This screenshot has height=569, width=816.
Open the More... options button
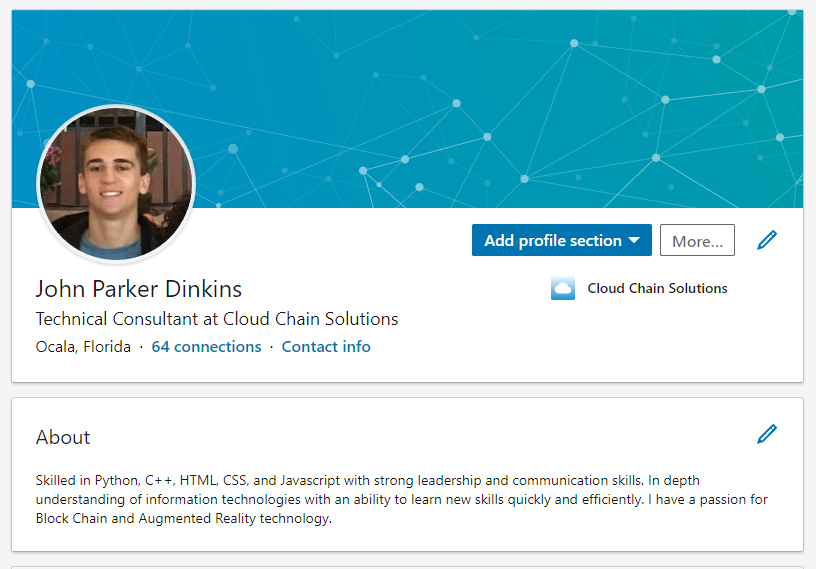tap(697, 241)
